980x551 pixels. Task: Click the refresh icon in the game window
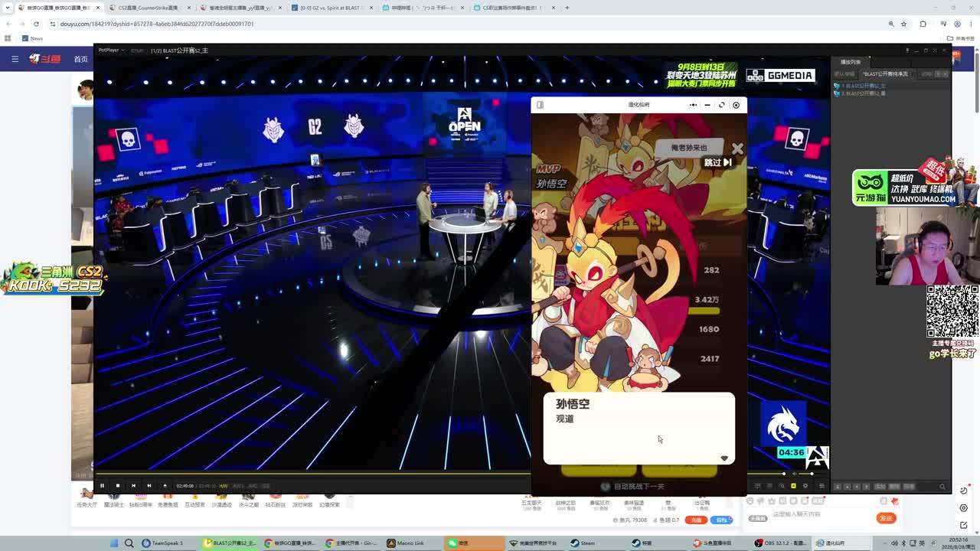721,105
